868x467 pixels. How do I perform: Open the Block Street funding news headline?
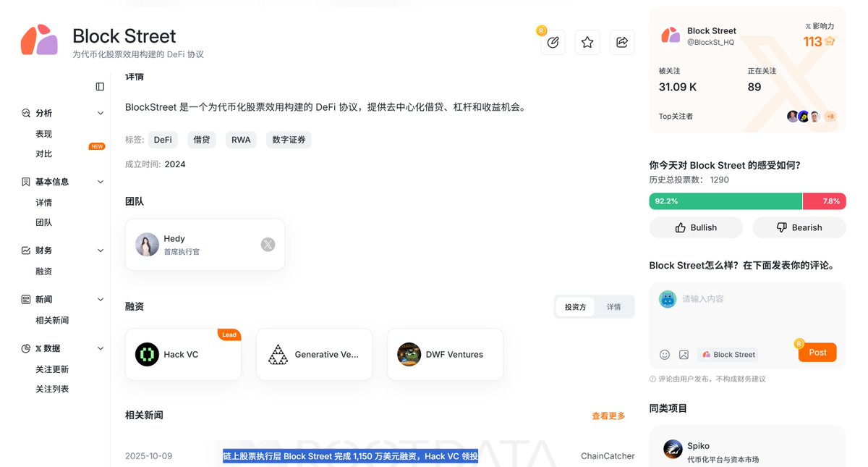tap(350, 456)
